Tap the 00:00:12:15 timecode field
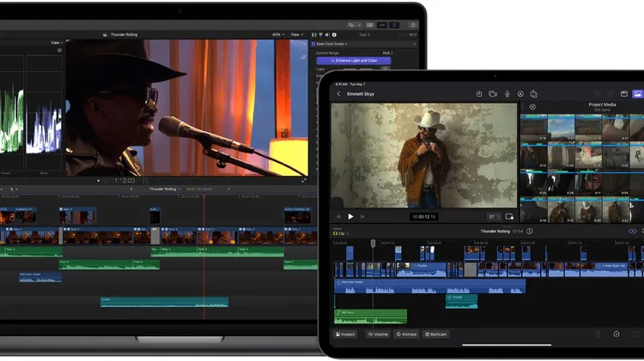This screenshot has height=361, width=644. (x=424, y=217)
